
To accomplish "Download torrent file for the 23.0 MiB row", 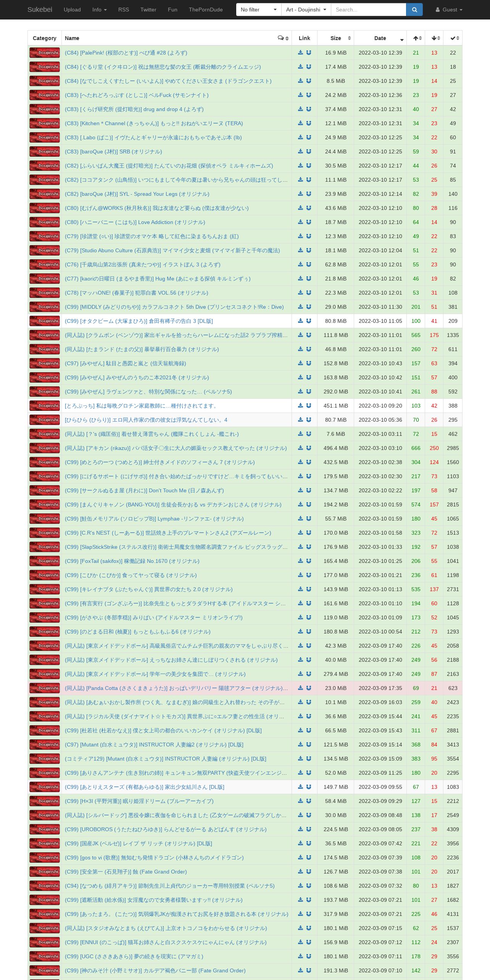I will (301, 688).
